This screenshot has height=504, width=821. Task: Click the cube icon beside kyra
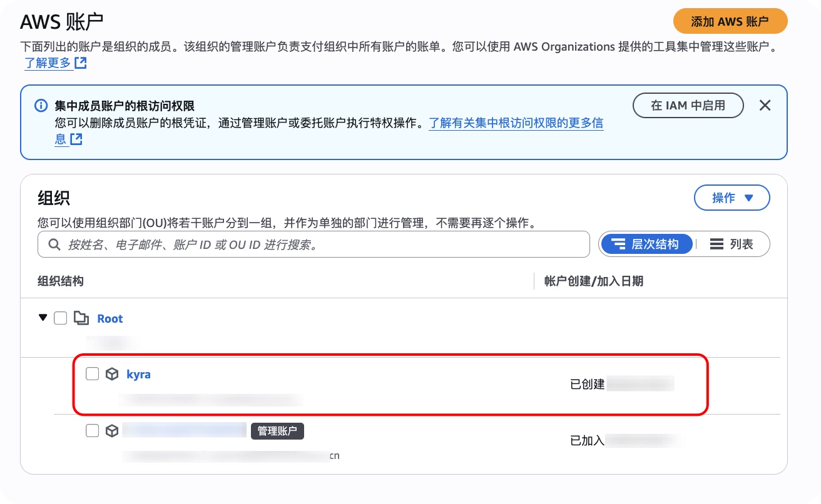click(x=112, y=375)
